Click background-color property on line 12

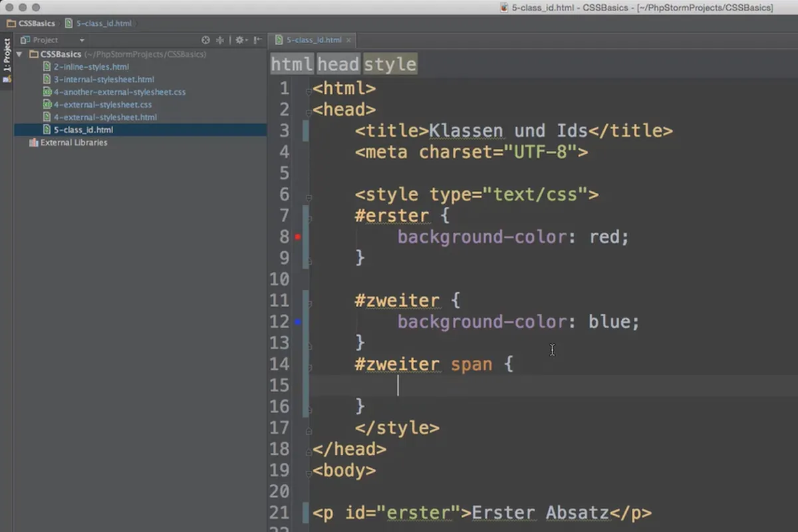pyautogui.click(x=482, y=322)
